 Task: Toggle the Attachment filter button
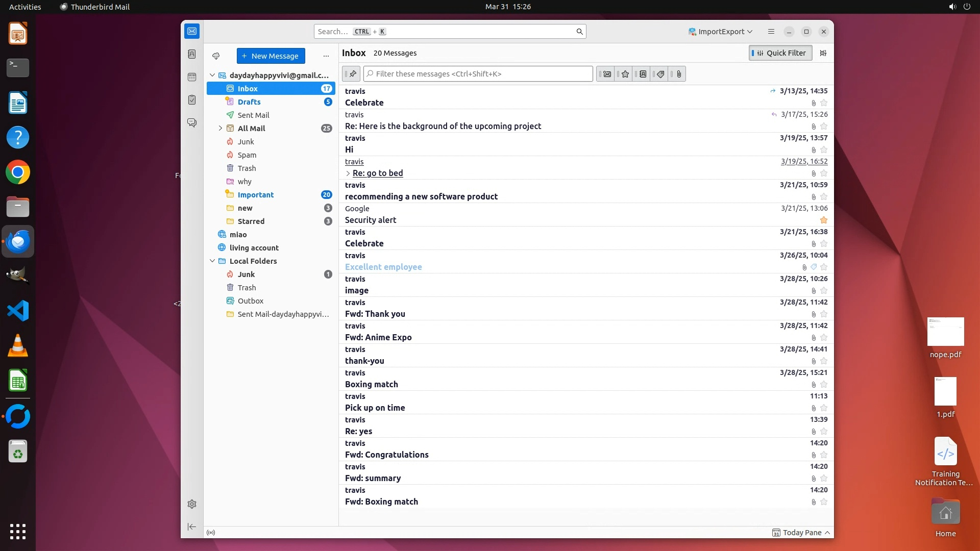678,74
